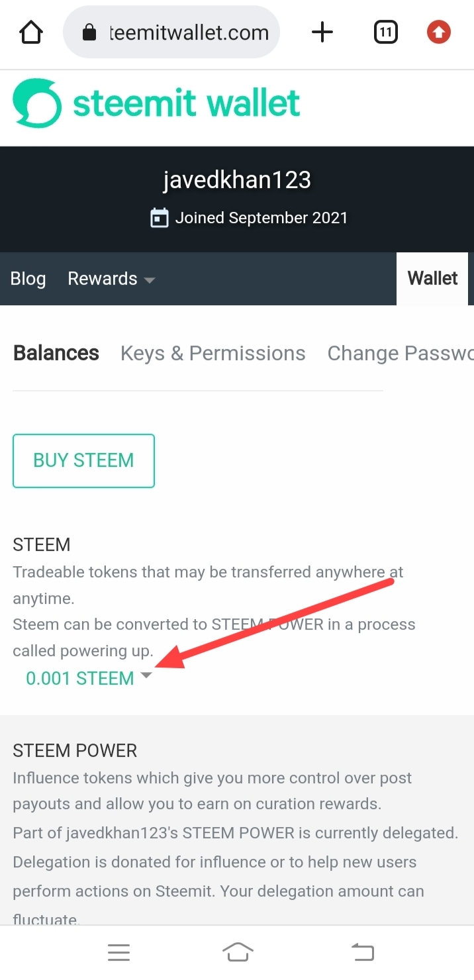Click the steemit wallet title link
The height and width of the screenshot is (980, 474).
click(187, 104)
